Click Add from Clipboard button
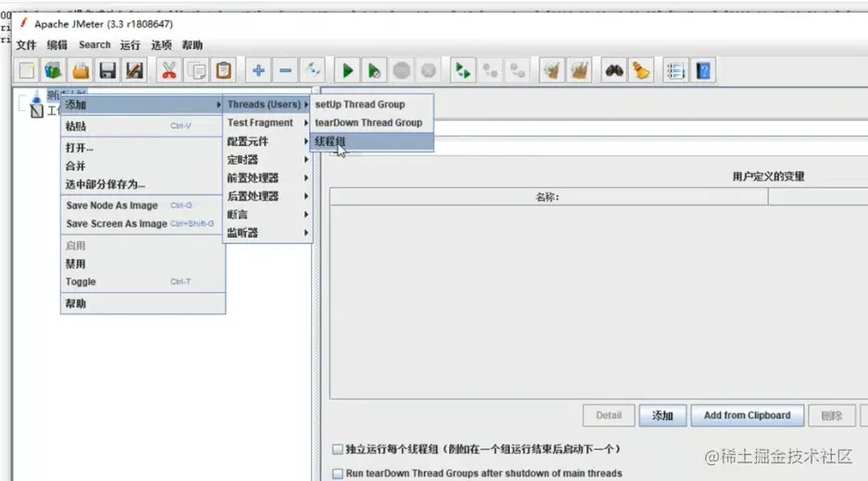The width and height of the screenshot is (868, 481). (x=747, y=415)
